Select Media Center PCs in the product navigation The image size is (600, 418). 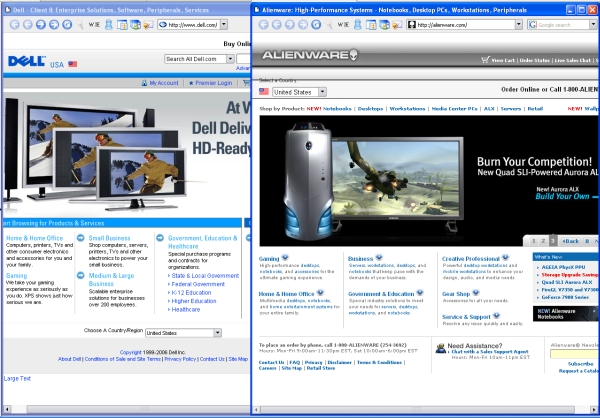(455, 107)
